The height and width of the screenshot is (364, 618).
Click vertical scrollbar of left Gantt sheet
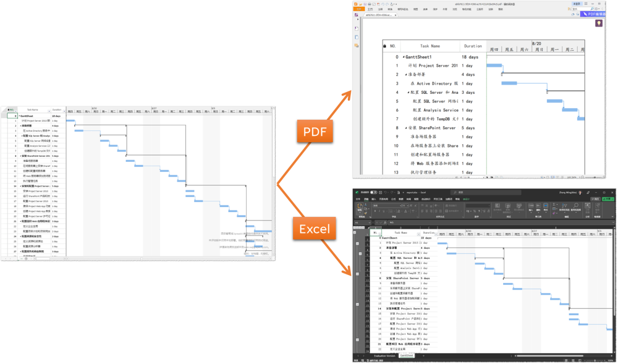(x=274, y=181)
